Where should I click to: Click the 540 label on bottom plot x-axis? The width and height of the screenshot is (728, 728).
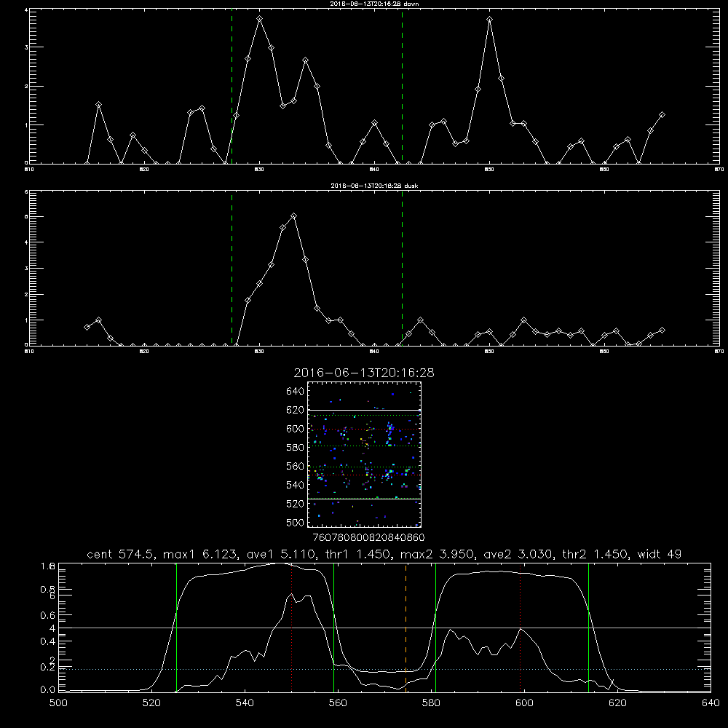[x=245, y=703]
